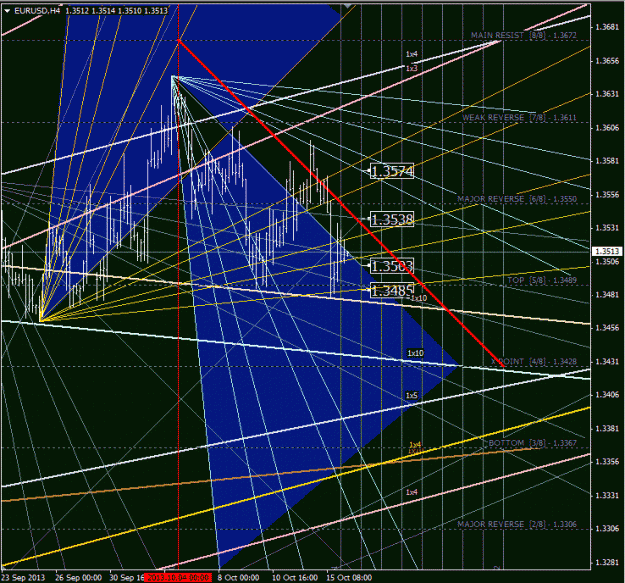Click the 1.3356 price scale value
Viewport: 625px width, 583px height.
607,461
